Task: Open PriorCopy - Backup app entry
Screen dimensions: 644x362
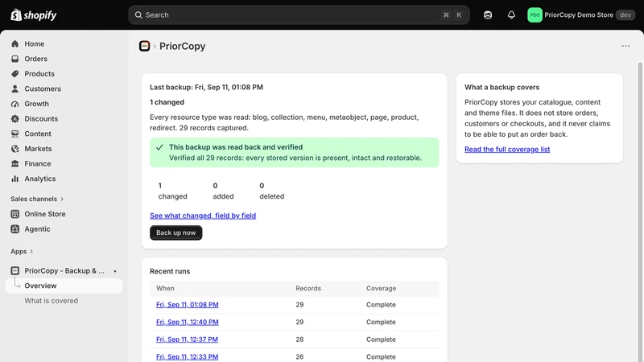Action: (64, 271)
